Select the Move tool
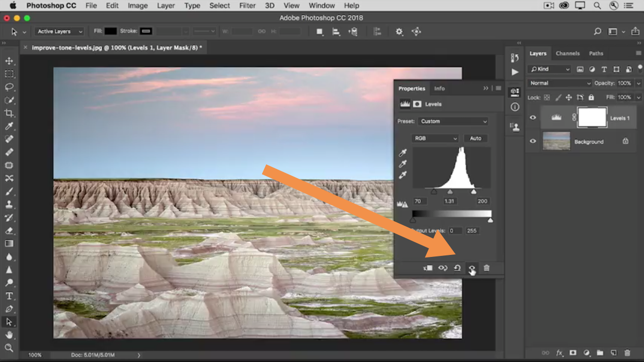 pyautogui.click(x=9, y=61)
